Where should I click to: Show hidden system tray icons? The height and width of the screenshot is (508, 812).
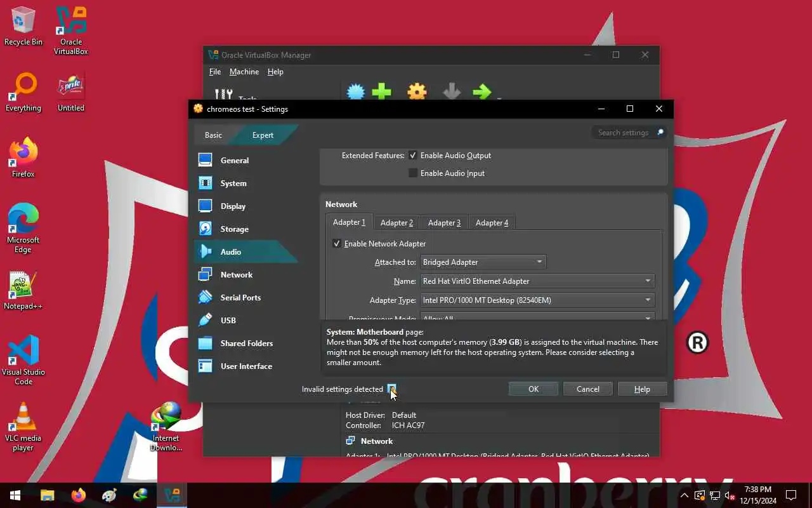[684, 495]
